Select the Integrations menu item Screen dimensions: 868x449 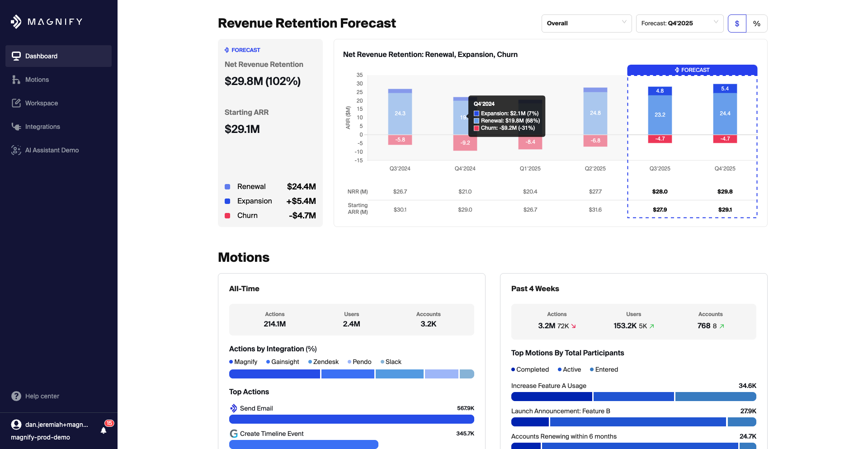(x=42, y=127)
